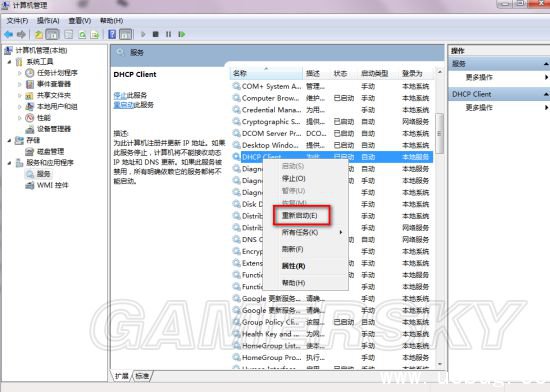
Task: Click the Restart Service toolbar icon
Action: coord(182,34)
